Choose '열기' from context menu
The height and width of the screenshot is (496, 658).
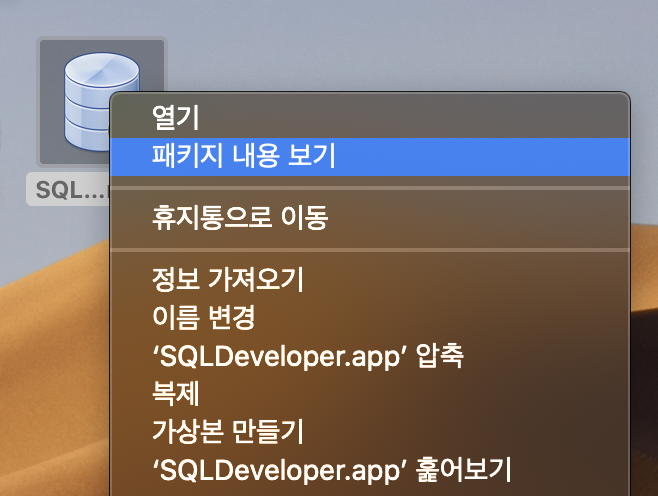370,117
